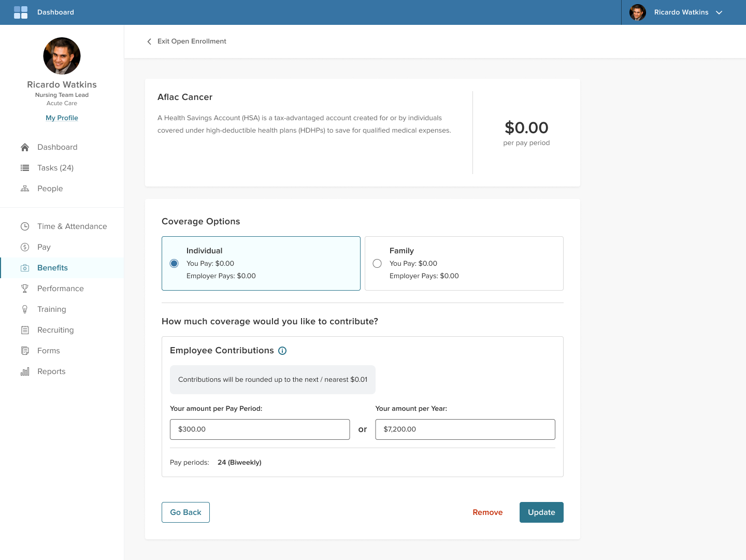The image size is (746, 560).
Task: Click Ricardo Watkins' large sidebar profile photo
Action: click(62, 56)
